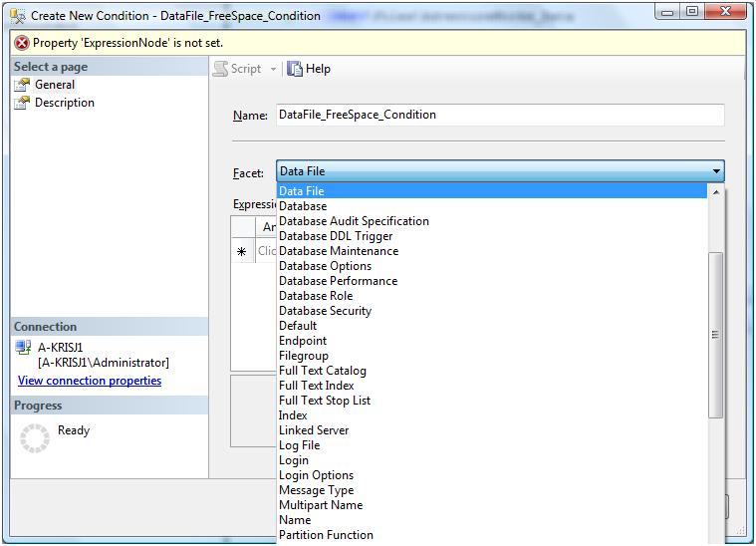This screenshot has width=756, height=546.
Task: Choose Database Options facet
Action: point(492,266)
